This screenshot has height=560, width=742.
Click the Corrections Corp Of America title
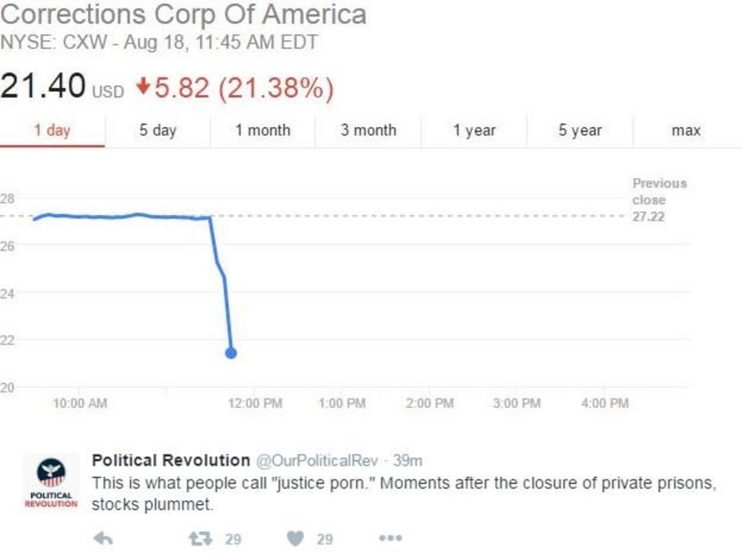(x=183, y=14)
